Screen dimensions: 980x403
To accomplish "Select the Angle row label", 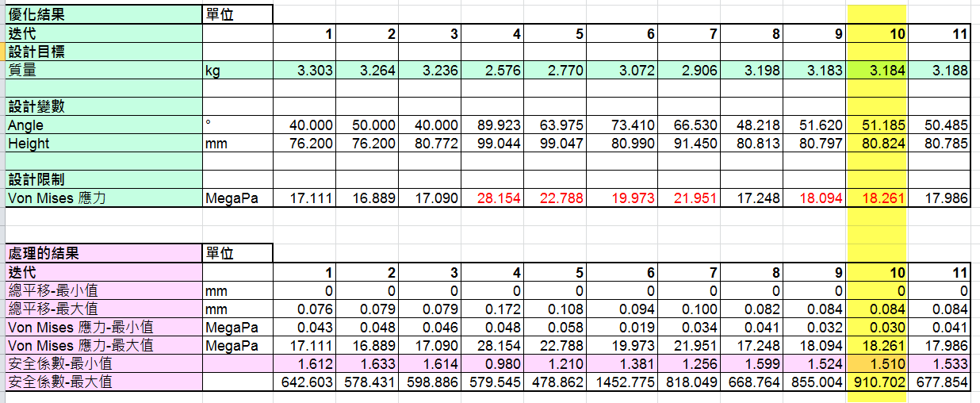I will (x=101, y=125).
